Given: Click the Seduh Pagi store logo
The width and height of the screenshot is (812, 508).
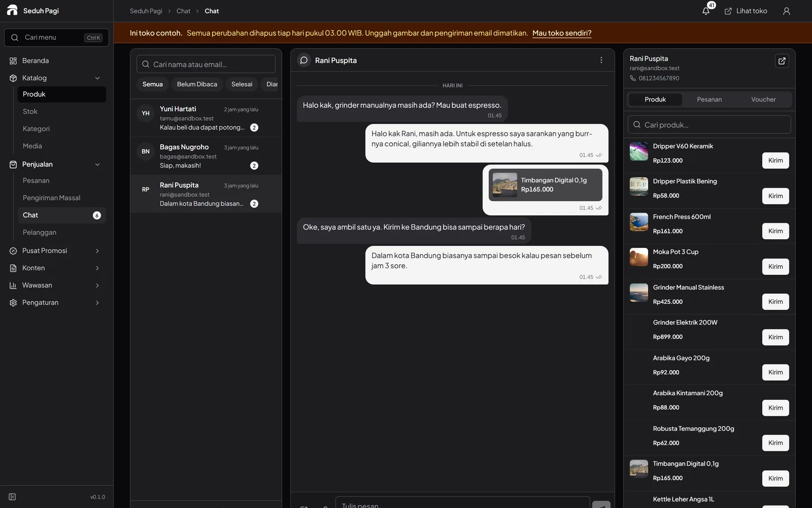Looking at the screenshot, I should [12, 10].
